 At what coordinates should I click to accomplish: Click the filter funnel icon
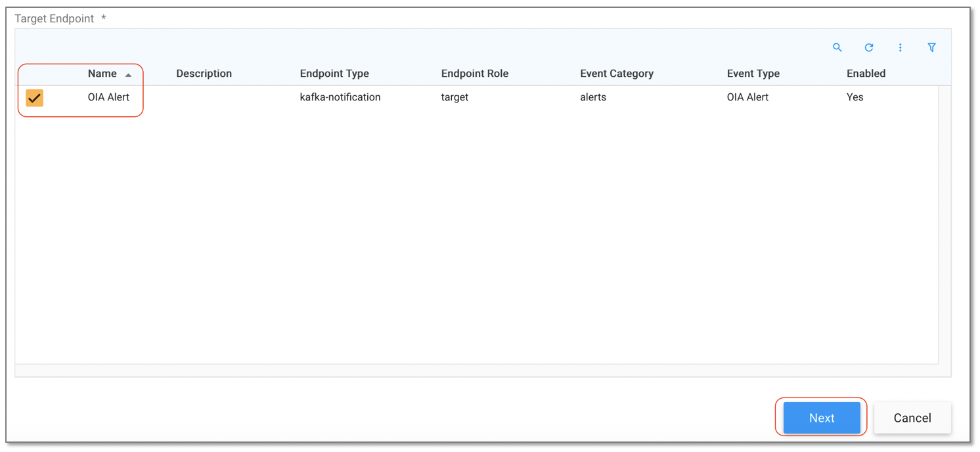tap(931, 47)
